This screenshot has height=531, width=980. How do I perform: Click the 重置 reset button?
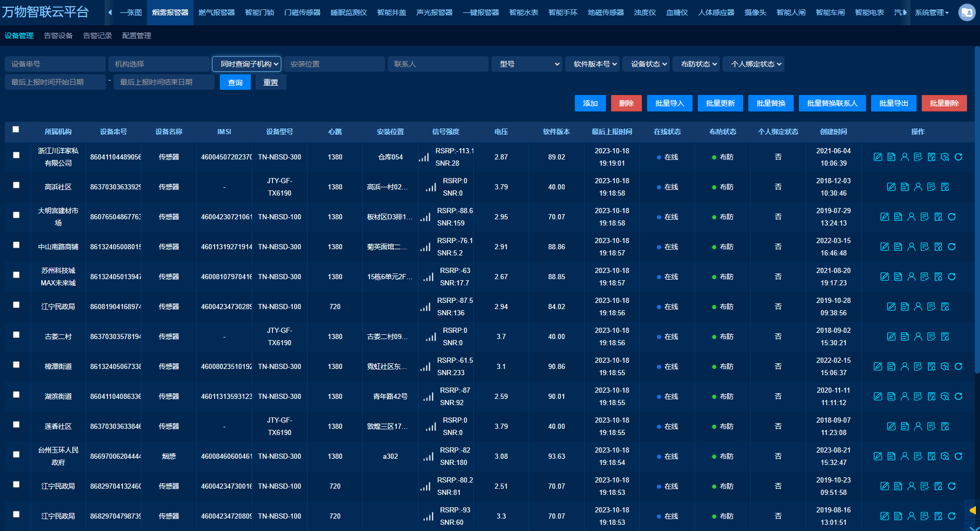point(270,82)
